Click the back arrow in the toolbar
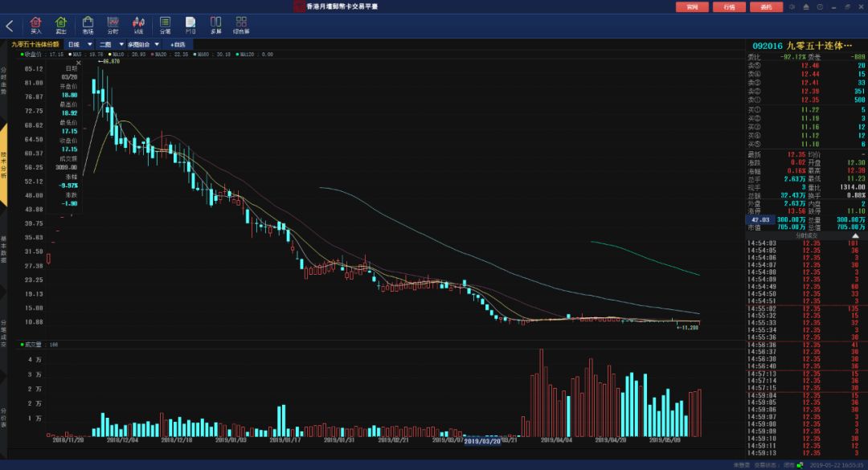This screenshot has width=868, height=470. [10, 26]
